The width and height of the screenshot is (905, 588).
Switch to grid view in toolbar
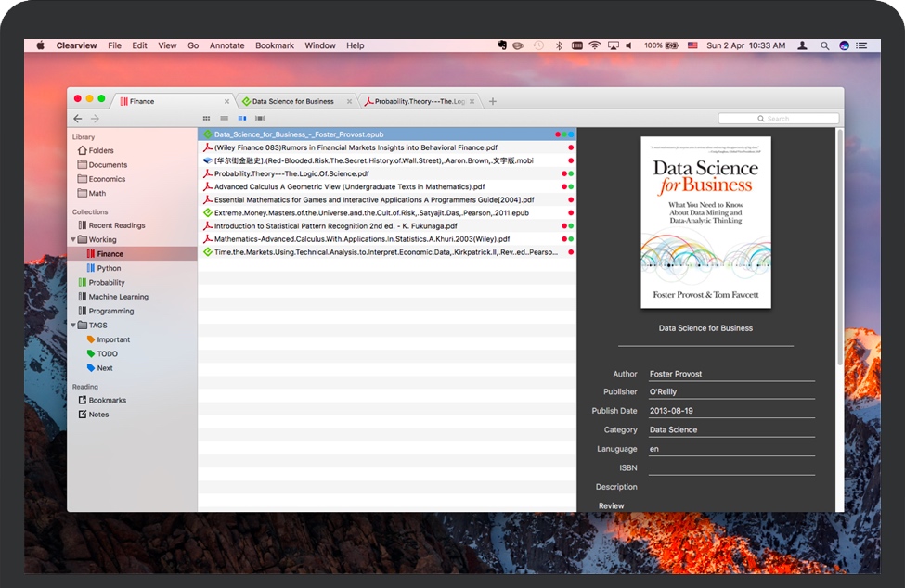[x=206, y=119]
